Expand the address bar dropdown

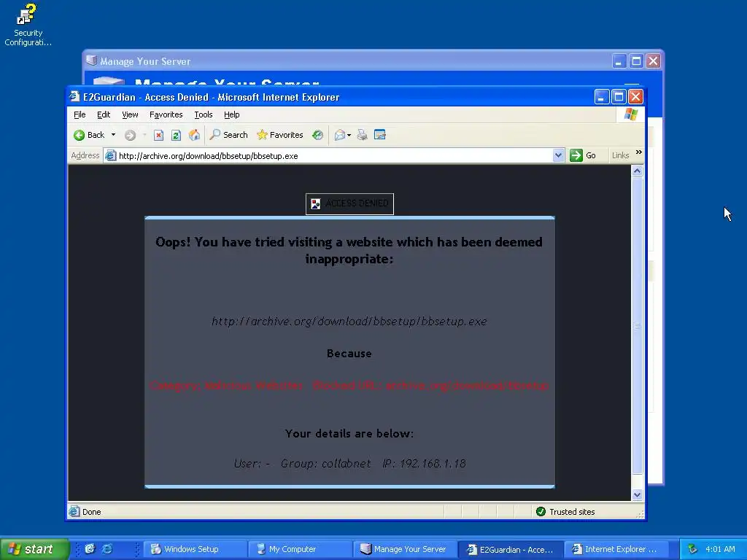558,155
